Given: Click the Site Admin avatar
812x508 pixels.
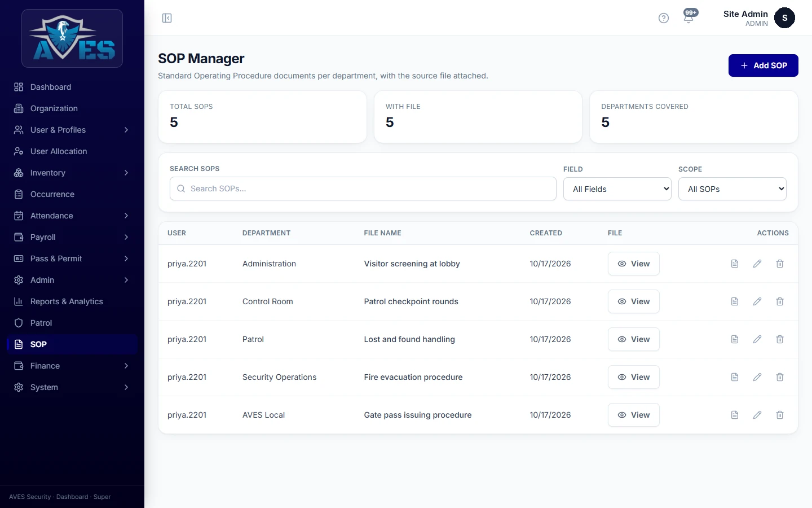Looking at the screenshot, I should 784,18.
